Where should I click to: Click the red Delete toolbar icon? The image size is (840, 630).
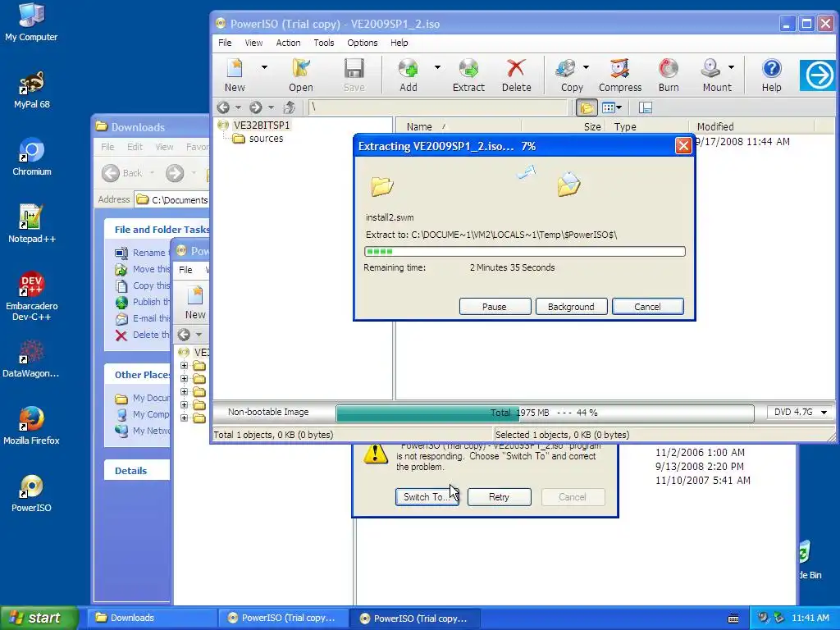(517, 75)
